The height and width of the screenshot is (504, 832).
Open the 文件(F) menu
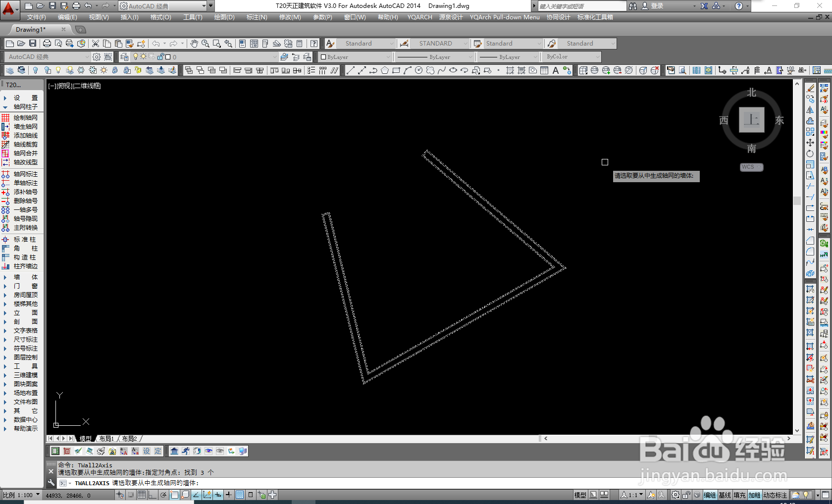coord(37,17)
